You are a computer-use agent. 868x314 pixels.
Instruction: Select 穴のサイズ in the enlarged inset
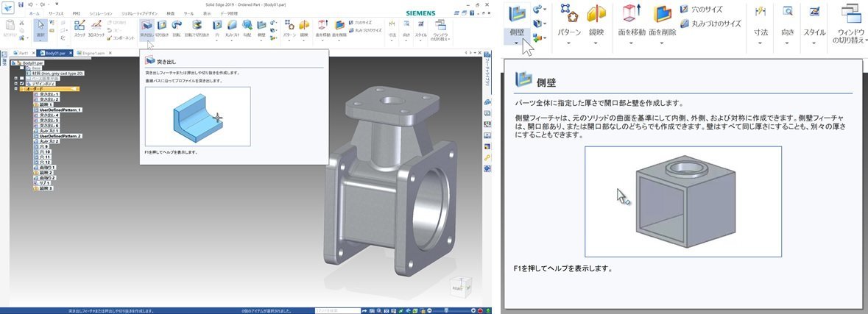[x=701, y=10]
